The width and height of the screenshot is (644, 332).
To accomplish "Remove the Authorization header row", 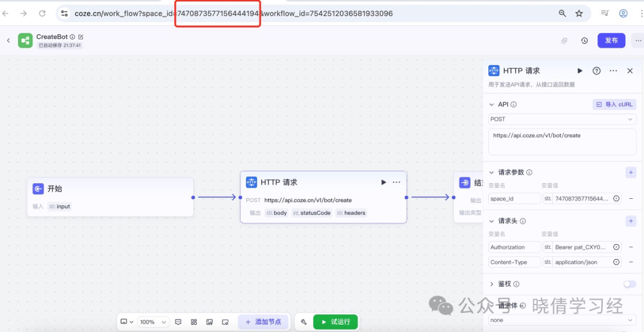I will coord(631,247).
